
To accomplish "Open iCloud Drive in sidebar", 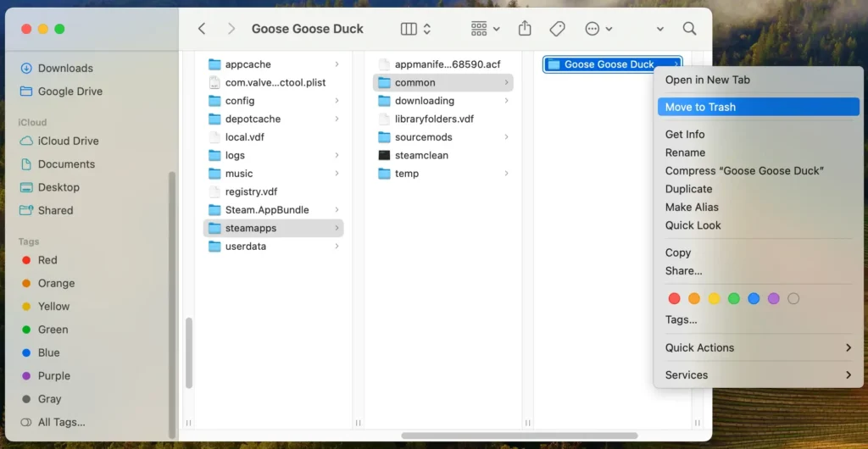I will tap(68, 141).
